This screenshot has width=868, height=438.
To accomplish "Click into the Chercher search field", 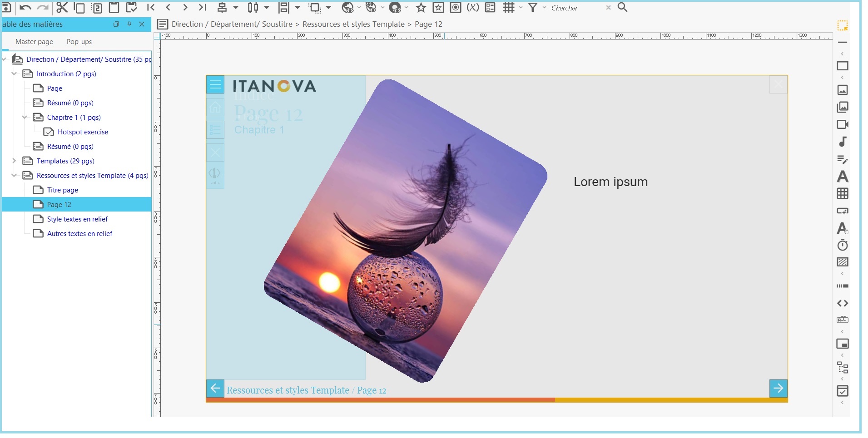I will tap(576, 8).
